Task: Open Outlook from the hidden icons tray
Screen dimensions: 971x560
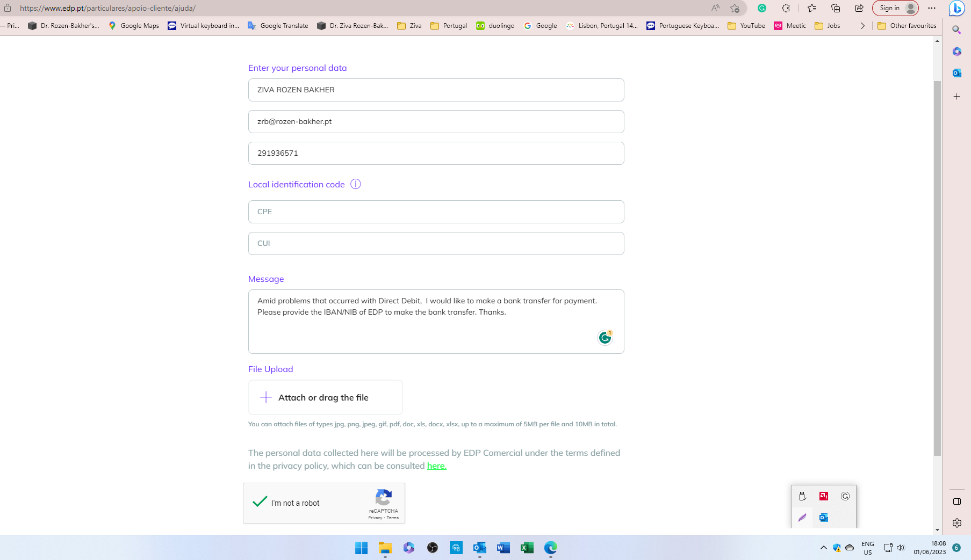Action: (x=824, y=517)
